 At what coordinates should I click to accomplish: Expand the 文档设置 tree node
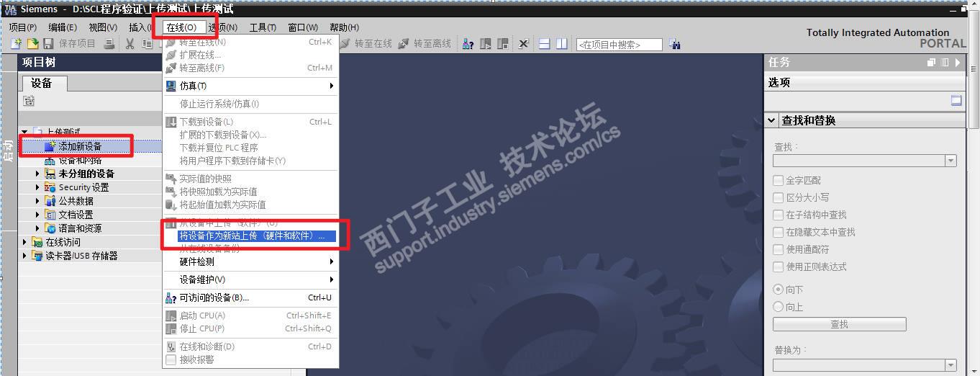37,215
